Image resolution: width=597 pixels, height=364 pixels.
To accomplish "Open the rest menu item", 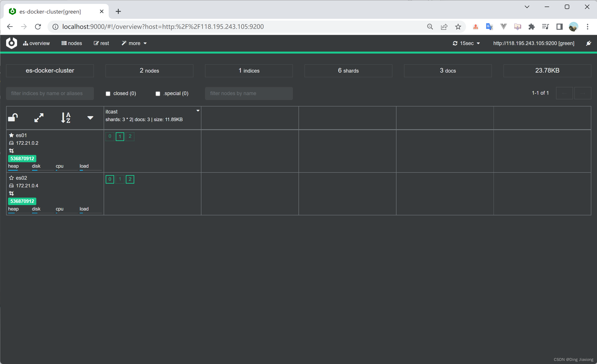I will [x=101, y=43].
